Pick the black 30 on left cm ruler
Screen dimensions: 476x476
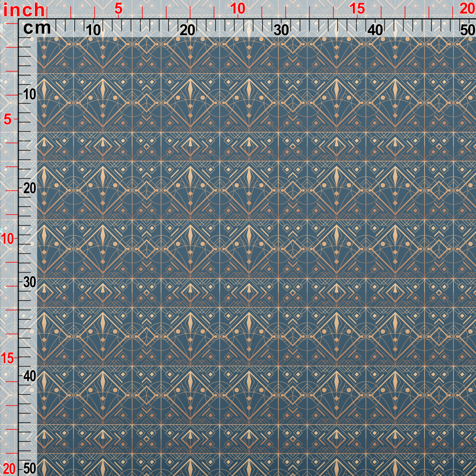click(x=30, y=282)
